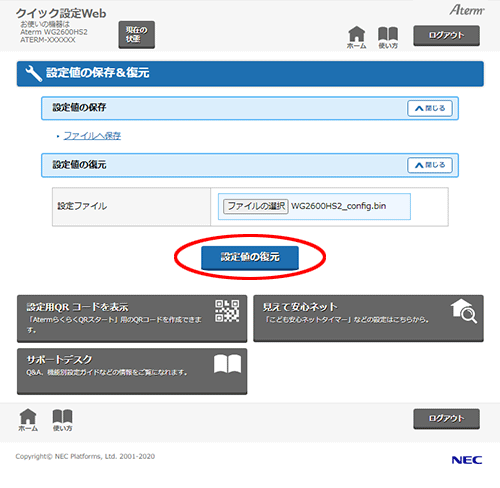
Task: Collapse the 設定値の保存 section
Action: [430, 108]
